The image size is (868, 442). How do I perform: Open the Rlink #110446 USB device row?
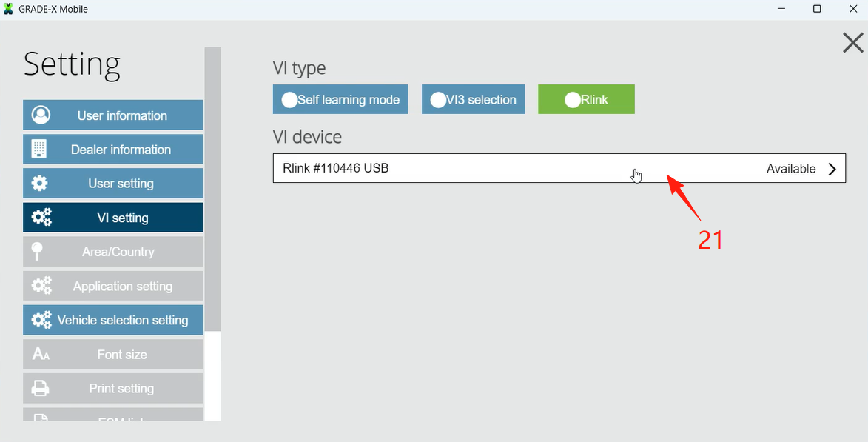tap(444, 169)
